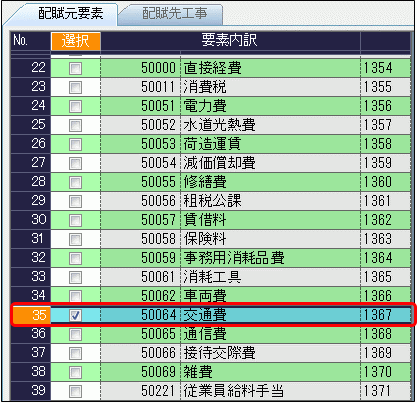Image resolution: width=417 pixels, height=403 pixels.
Task: Click the 選択 column header
Action: (76, 41)
